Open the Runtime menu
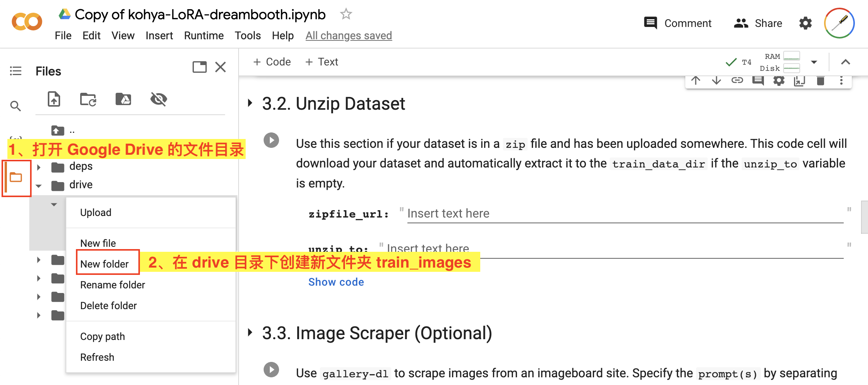 pos(204,36)
